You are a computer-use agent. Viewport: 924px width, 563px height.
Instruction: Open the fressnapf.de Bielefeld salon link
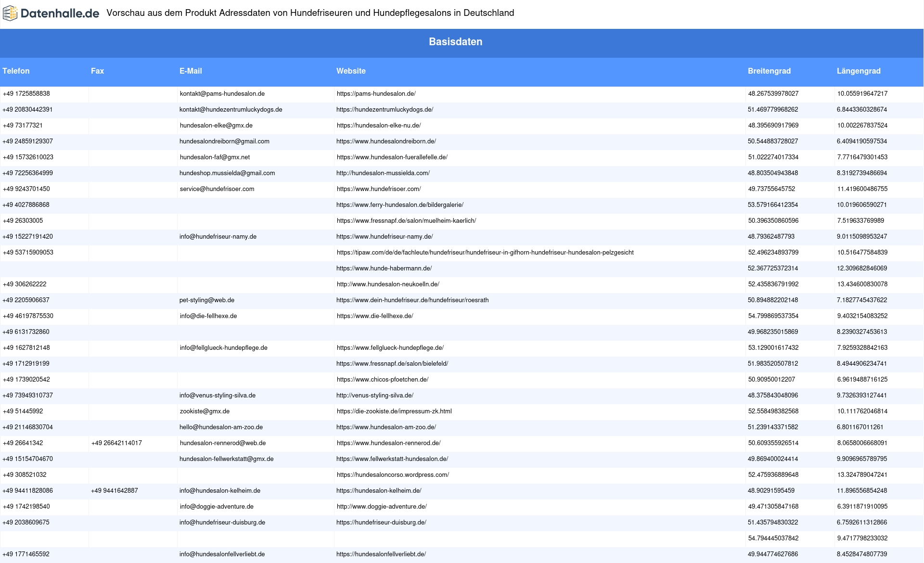[392, 364]
